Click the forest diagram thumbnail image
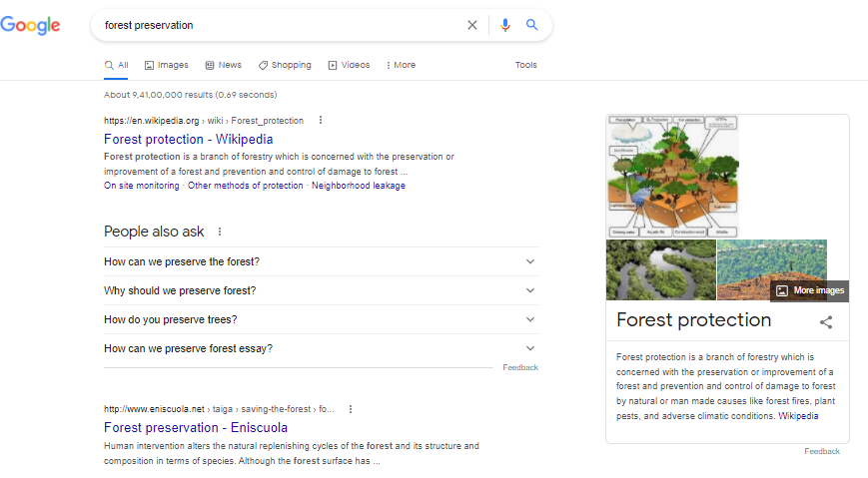Screen dimensions: 868x478 (x=672, y=177)
